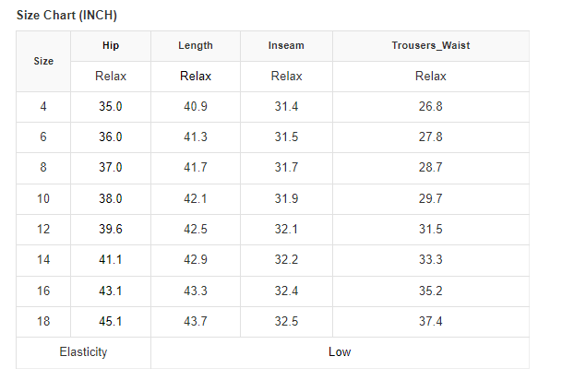The height and width of the screenshot is (392, 562).
Task: Click the Trousers_Waist column header
Action: click(x=430, y=45)
